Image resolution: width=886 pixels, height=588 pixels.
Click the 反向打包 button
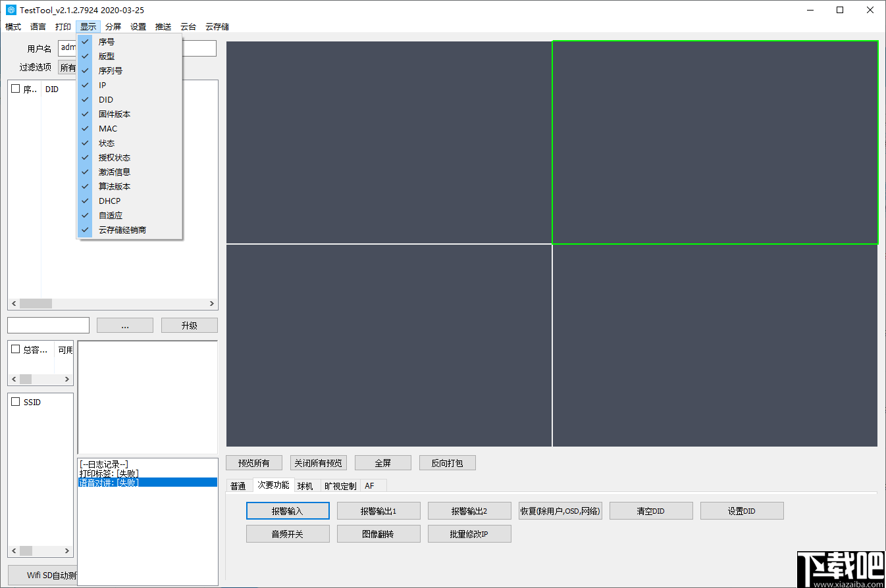click(x=448, y=462)
